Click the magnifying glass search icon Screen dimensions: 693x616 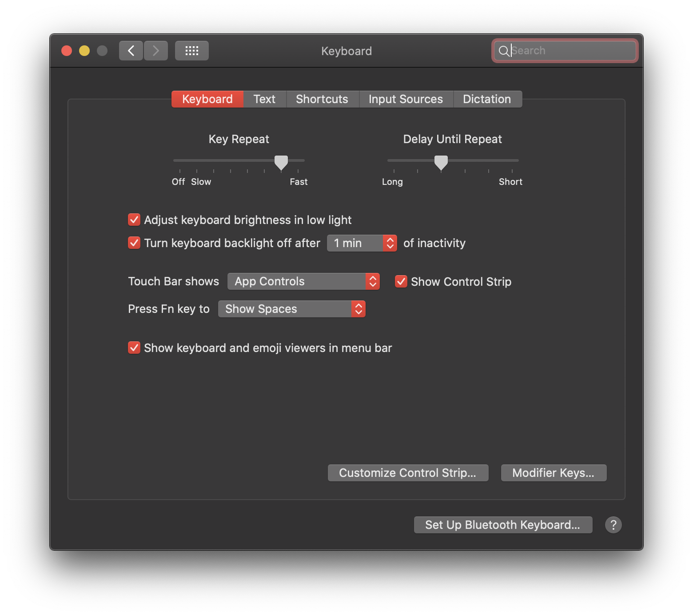click(x=504, y=51)
